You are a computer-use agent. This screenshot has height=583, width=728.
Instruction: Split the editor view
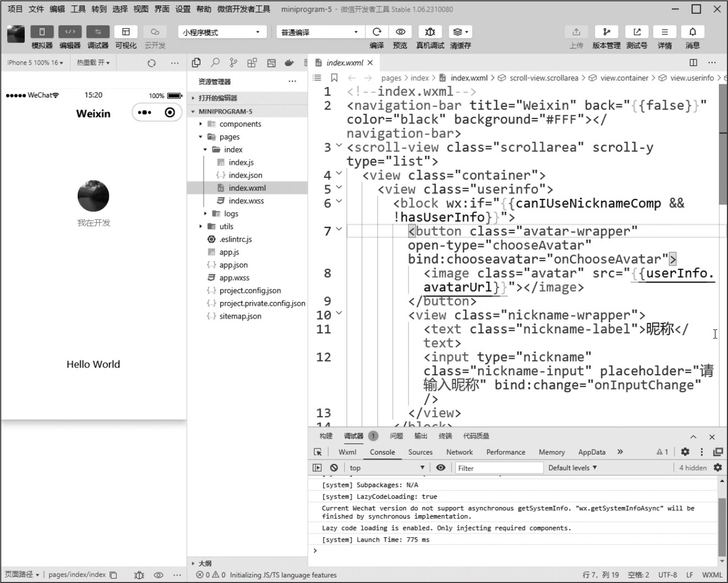[693, 62]
